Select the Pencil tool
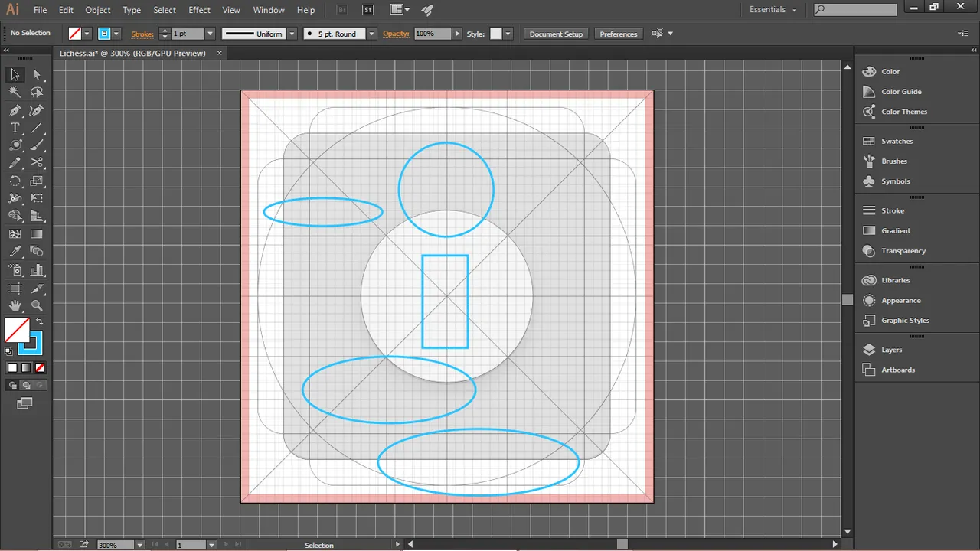The width and height of the screenshot is (980, 551). coord(15,163)
